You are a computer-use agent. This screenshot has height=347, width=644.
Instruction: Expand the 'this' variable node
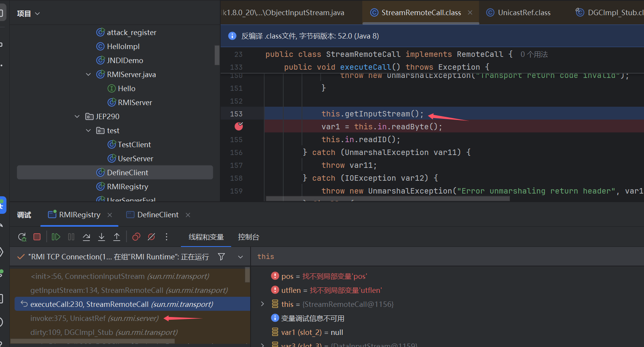pos(262,304)
